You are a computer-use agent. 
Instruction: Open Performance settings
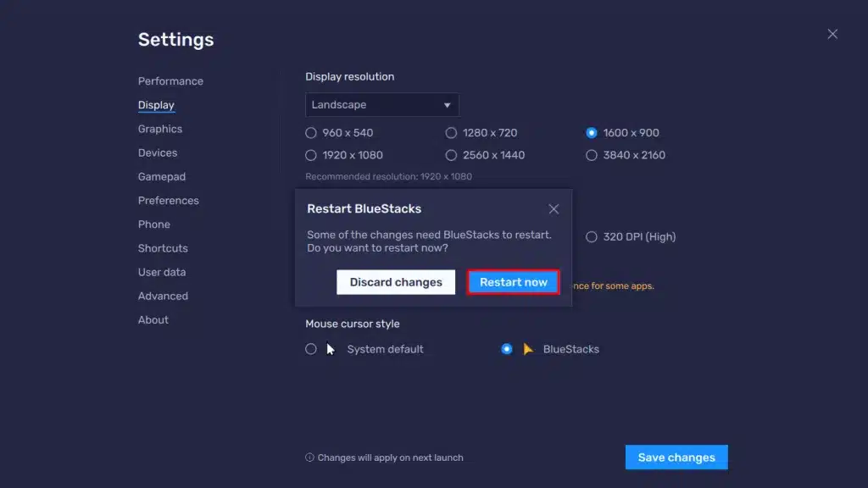pyautogui.click(x=170, y=81)
